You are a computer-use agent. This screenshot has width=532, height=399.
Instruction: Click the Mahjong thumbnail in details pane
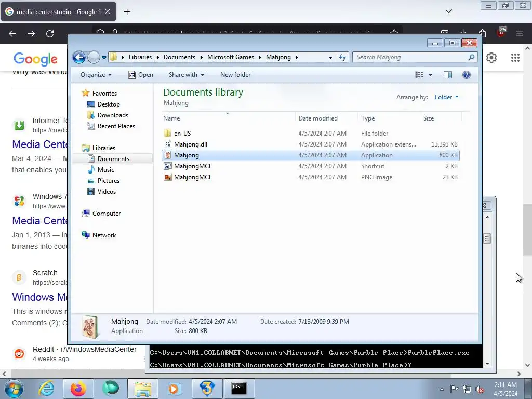(x=90, y=327)
